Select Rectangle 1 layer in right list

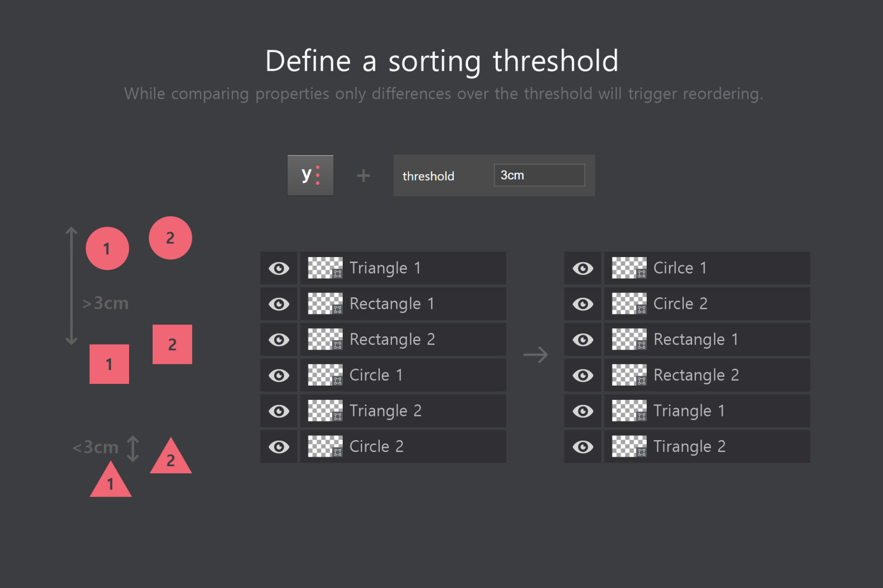707,339
